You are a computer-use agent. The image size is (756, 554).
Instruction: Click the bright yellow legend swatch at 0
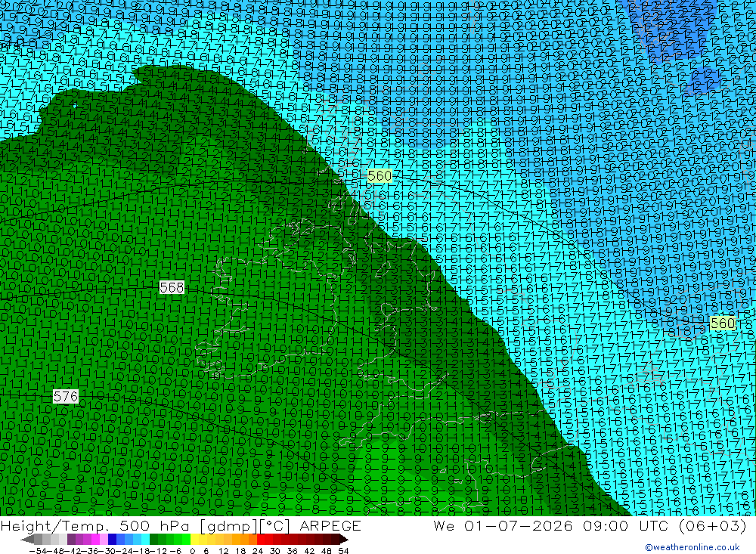pyautogui.click(x=194, y=540)
